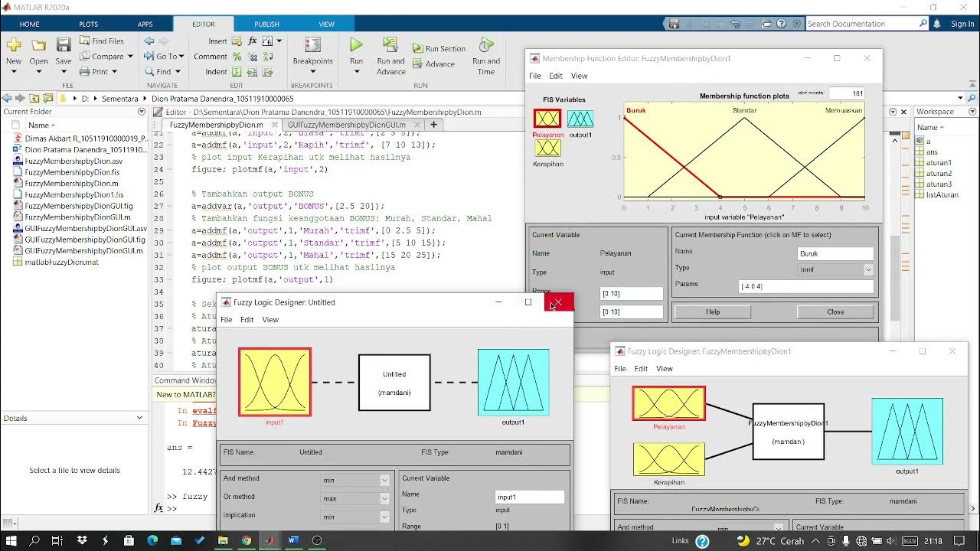The image size is (980, 551).
Task: Click the New file icon in the toolstrip
Action: [x=14, y=45]
